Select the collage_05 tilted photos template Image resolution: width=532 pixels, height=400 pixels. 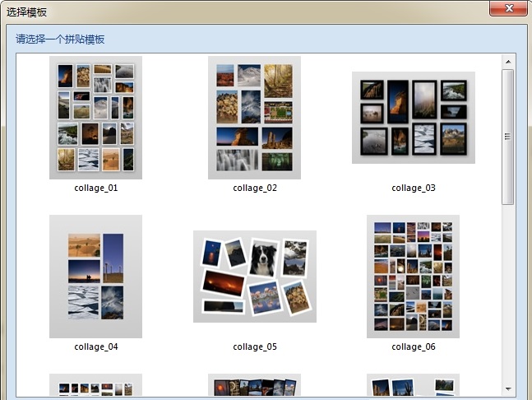click(255, 277)
